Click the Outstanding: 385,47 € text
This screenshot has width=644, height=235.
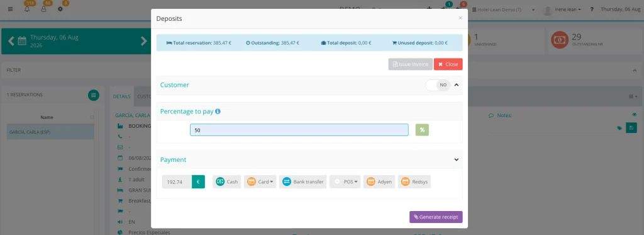(272, 42)
